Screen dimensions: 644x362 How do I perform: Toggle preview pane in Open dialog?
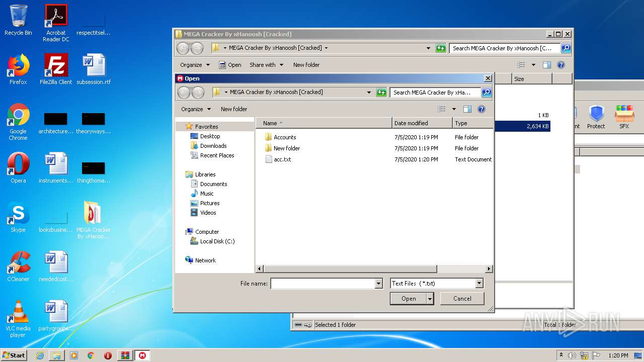point(467,109)
